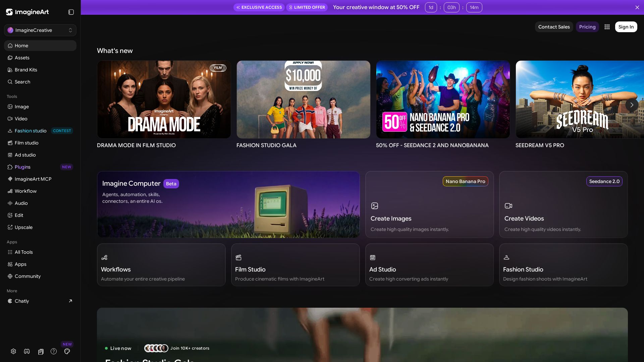644x362 pixels.
Task: Open Search in the sidebar
Action: 40,82
